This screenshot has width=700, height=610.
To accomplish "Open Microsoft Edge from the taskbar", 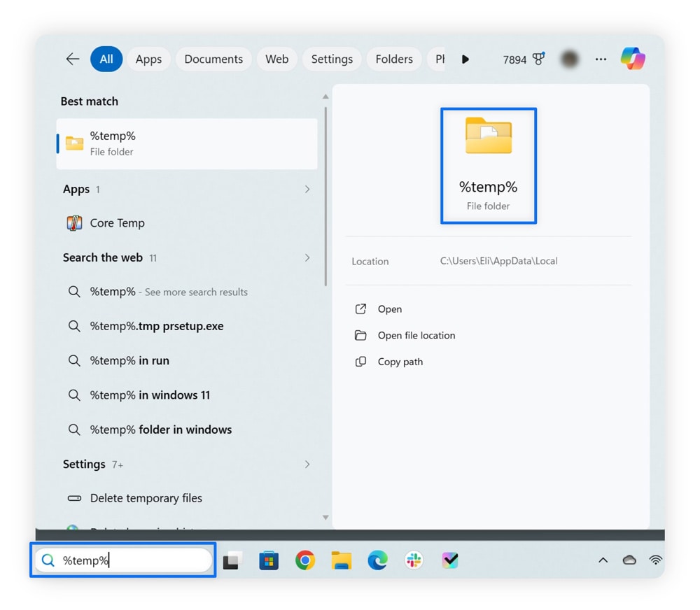I will (377, 560).
